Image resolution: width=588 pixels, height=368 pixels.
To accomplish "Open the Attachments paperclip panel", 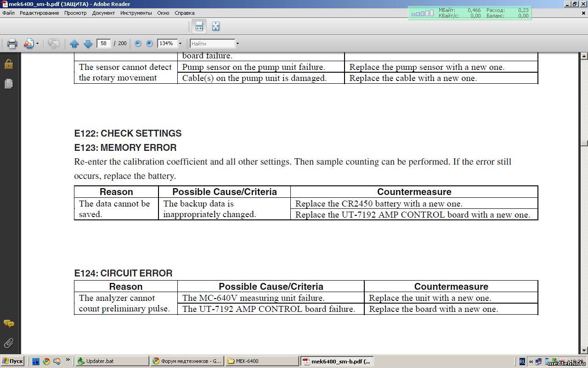I will (9, 343).
